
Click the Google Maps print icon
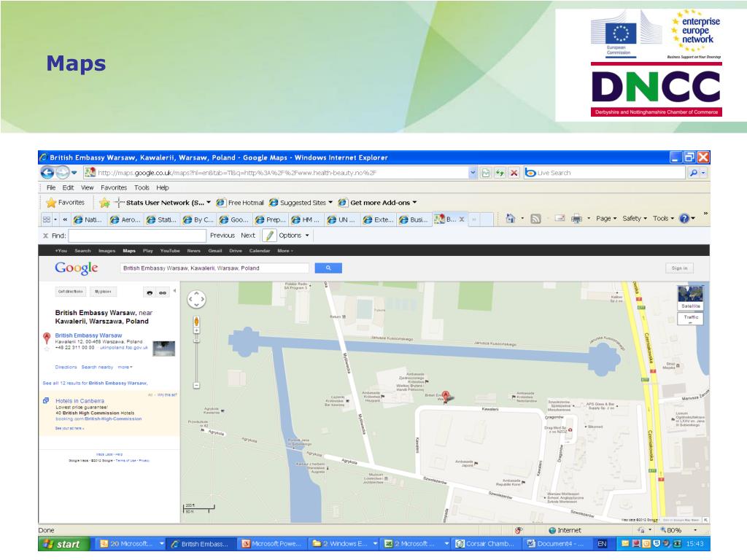point(150,292)
